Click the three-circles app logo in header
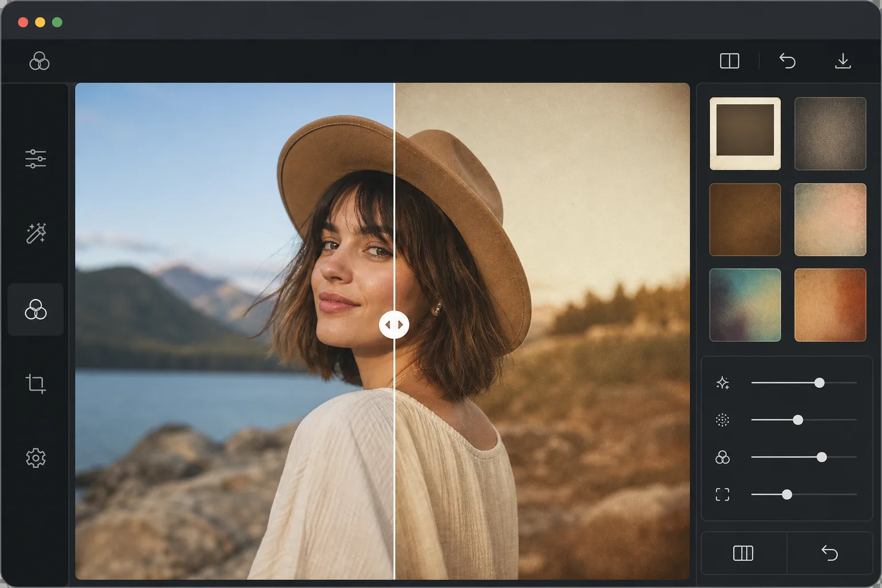Image resolution: width=882 pixels, height=588 pixels. tap(39, 61)
